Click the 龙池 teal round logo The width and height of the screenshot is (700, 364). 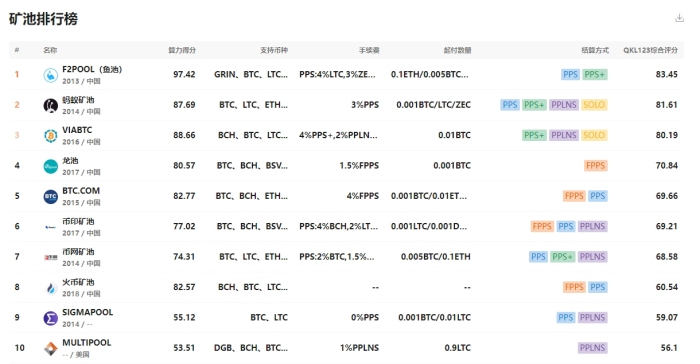50,166
